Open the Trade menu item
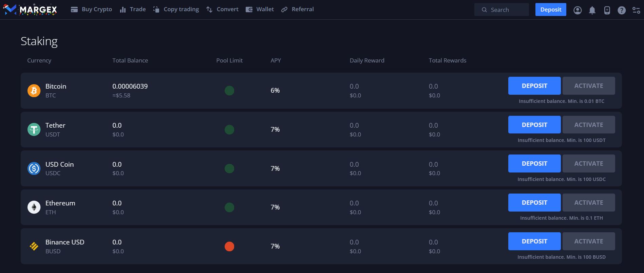The width and height of the screenshot is (644, 273). 133,10
